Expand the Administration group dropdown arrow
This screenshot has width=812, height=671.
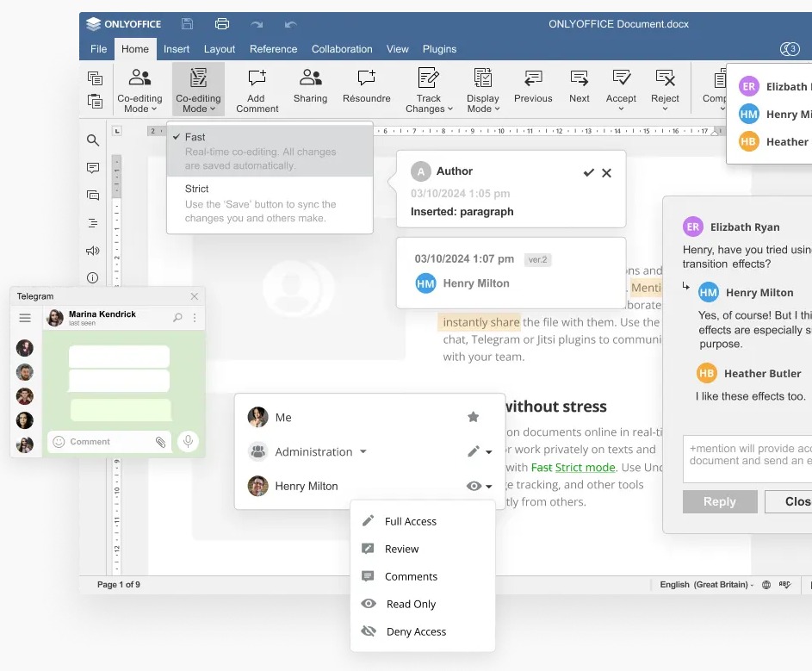pyautogui.click(x=363, y=451)
